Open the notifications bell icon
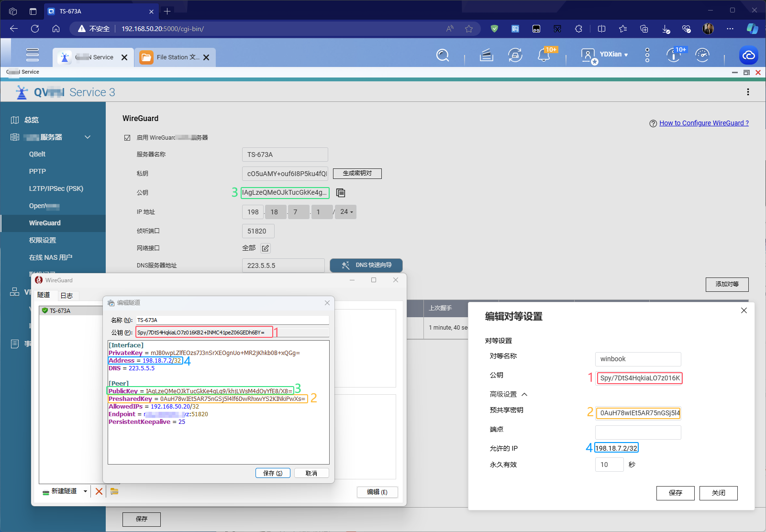The width and height of the screenshot is (766, 532). click(x=544, y=55)
